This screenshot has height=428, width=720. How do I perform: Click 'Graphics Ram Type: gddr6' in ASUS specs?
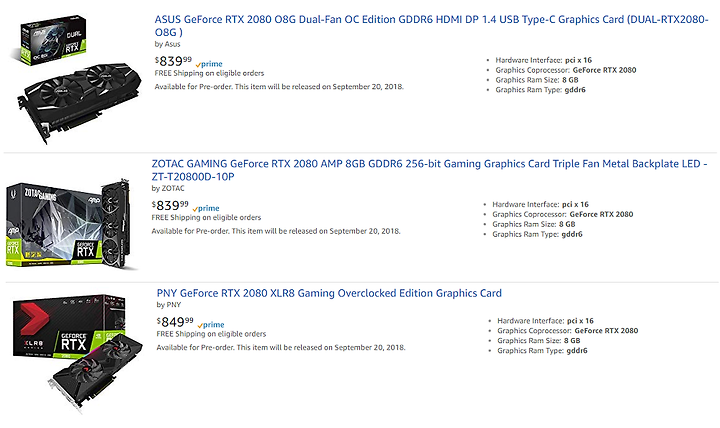[x=540, y=90]
